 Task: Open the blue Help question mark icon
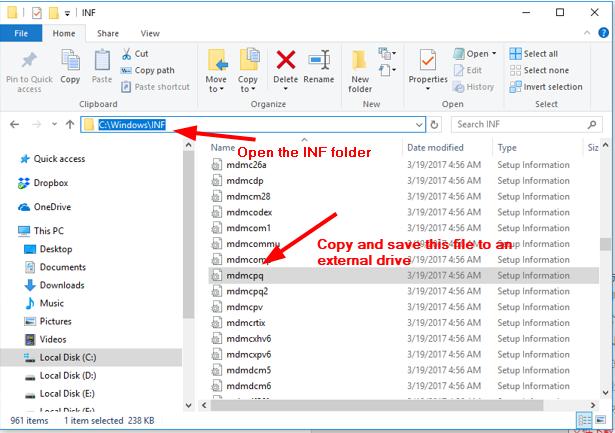pyautogui.click(x=604, y=33)
